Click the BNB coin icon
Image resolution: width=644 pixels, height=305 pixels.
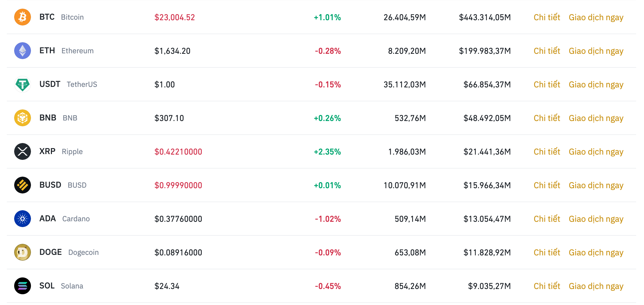coord(23,118)
